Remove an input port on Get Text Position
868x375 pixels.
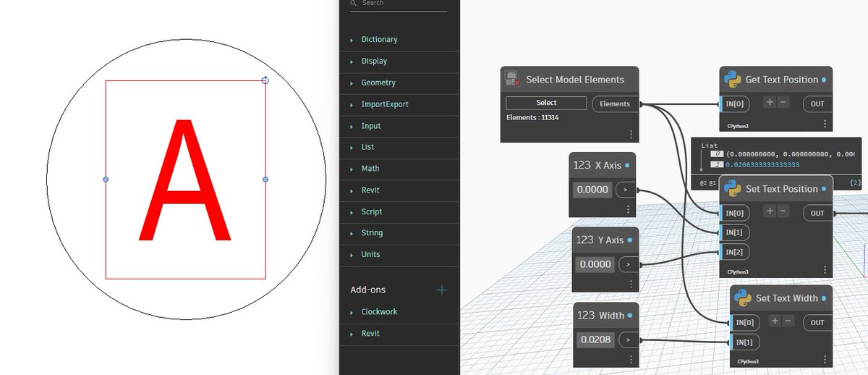(x=782, y=103)
